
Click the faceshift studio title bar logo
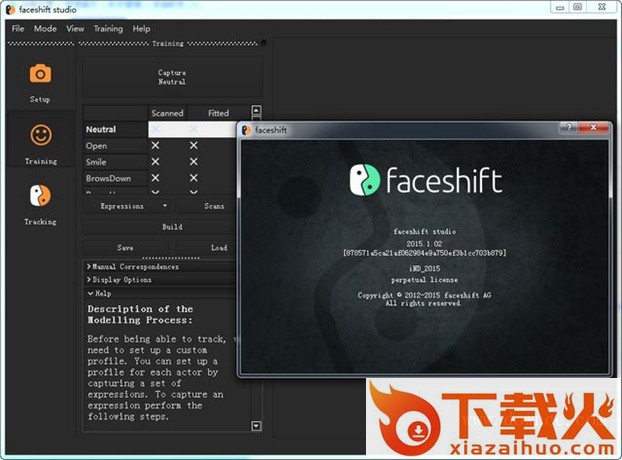click(10, 10)
